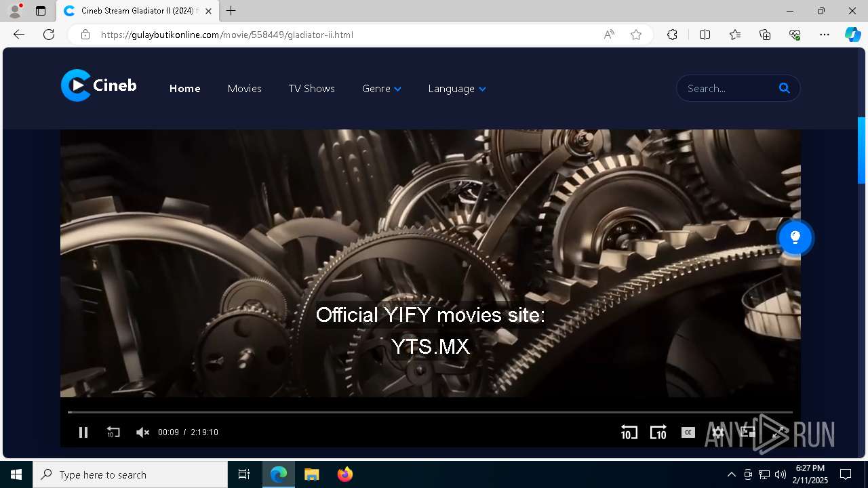Skip back 10 seconds beside forward-10 button
The height and width of the screenshot is (488, 868).
[629, 432]
